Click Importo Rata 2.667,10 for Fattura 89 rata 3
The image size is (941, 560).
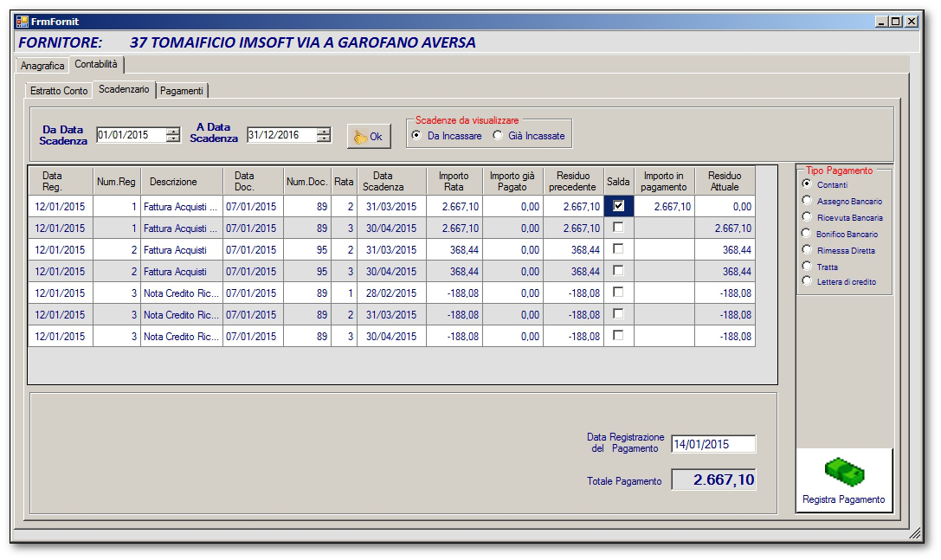454,229
